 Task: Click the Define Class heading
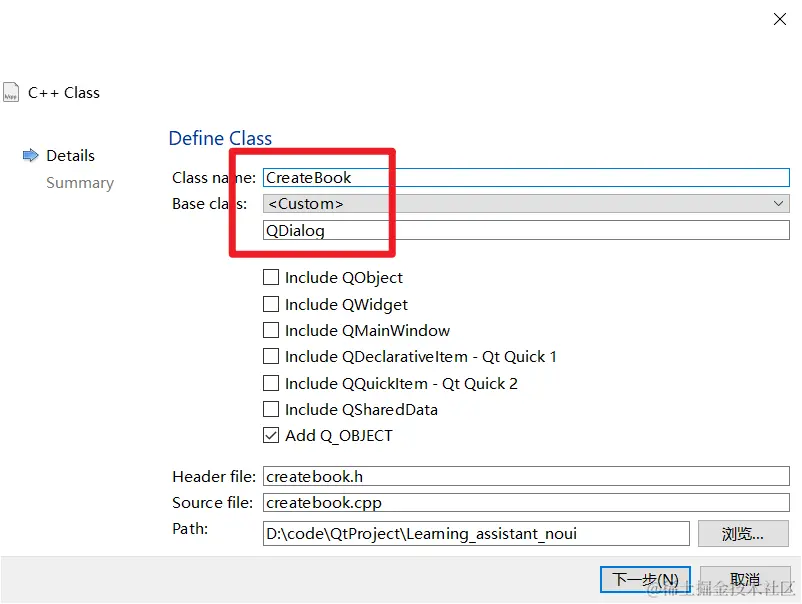220,138
